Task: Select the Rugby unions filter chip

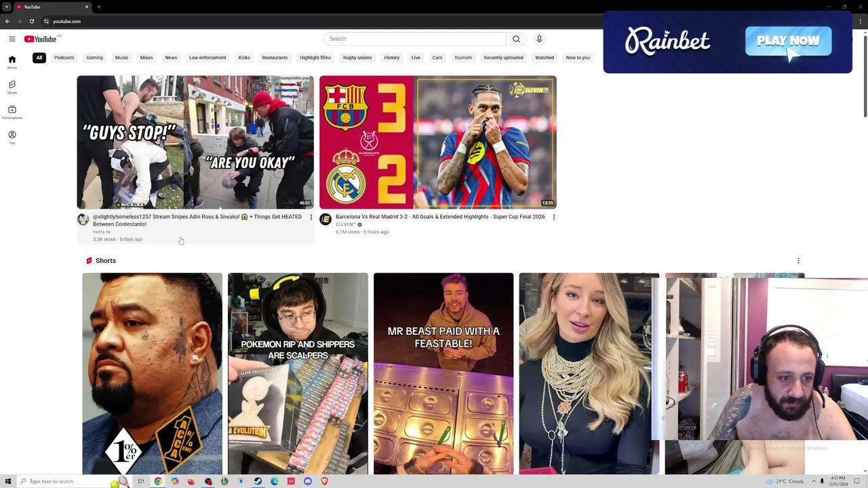Action: tap(357, 58)
